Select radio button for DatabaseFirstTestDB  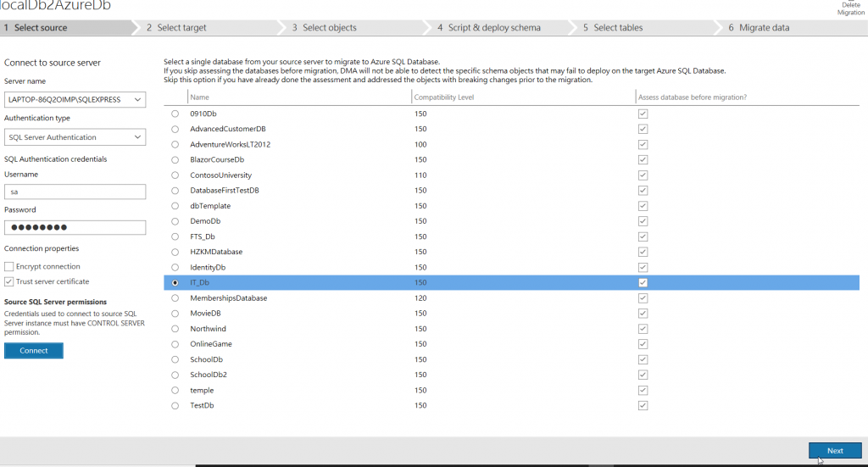[175, 191]
